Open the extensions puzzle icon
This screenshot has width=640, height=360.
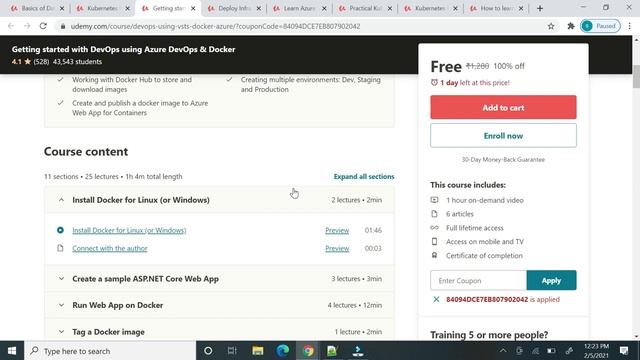(571, 26)
